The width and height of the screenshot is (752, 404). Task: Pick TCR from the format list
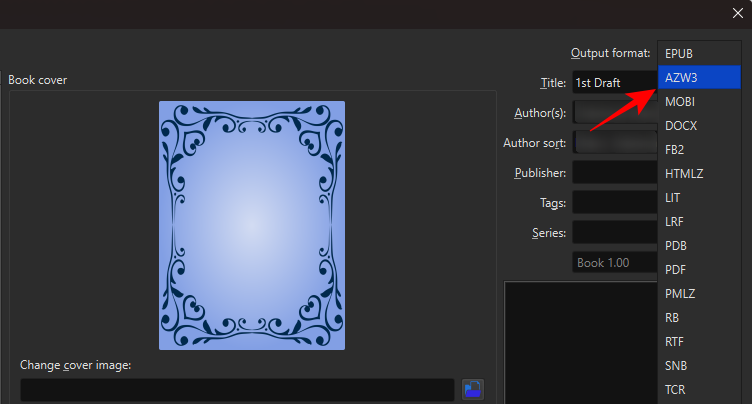click(699, 390)
